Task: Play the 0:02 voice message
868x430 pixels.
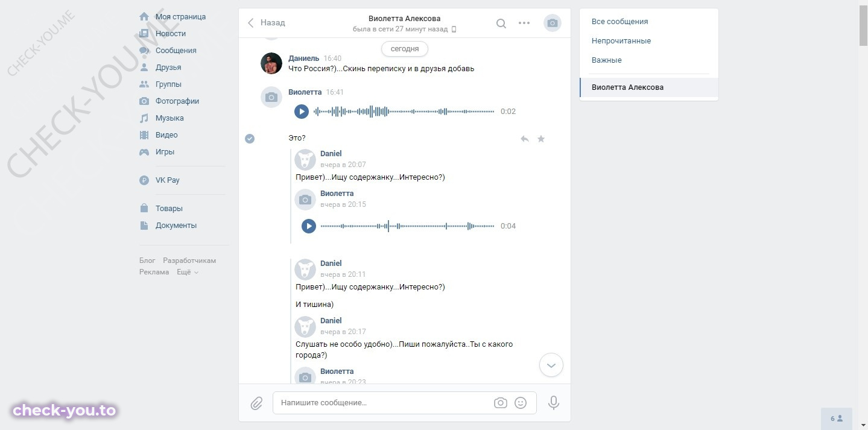Action: coord(302,112)
